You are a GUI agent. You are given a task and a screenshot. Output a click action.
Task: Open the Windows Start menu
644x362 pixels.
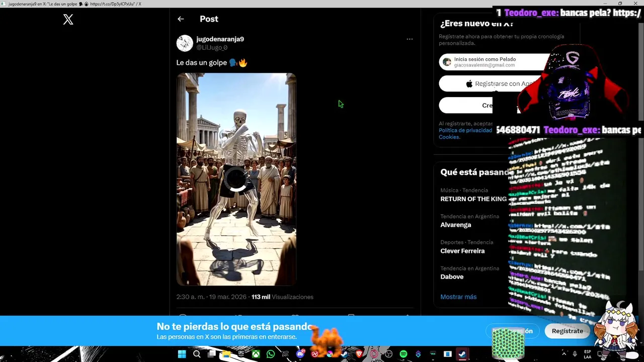click(182, 354)
